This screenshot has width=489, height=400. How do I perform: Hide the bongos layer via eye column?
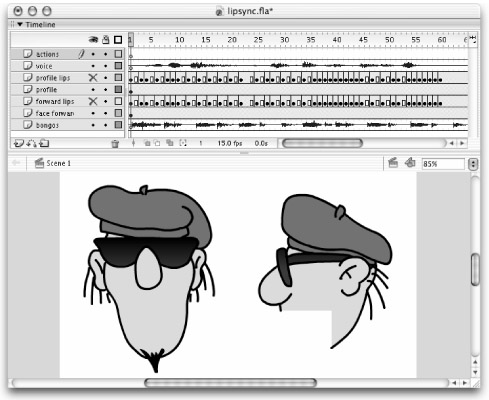pos(93,125)
